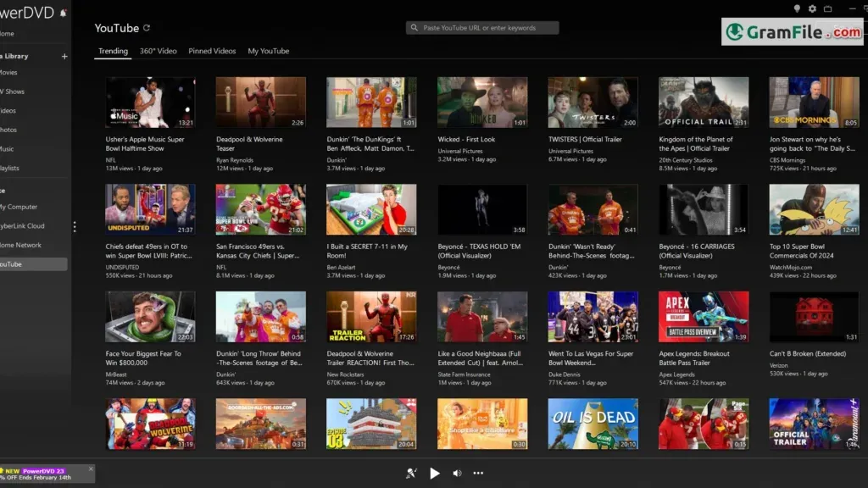
Task: Click the 'Wicked - First Look' title
Action: click(x=466, y=140)
